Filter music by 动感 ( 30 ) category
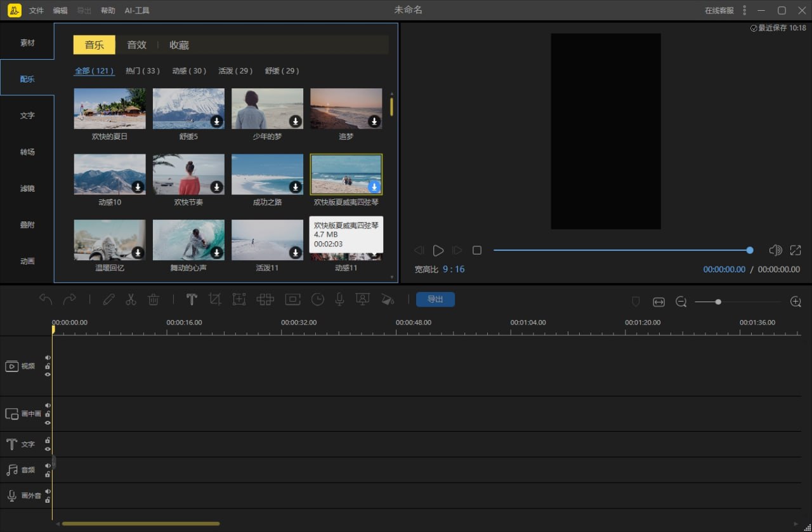812x532 pixels. (x=189, y=71)
